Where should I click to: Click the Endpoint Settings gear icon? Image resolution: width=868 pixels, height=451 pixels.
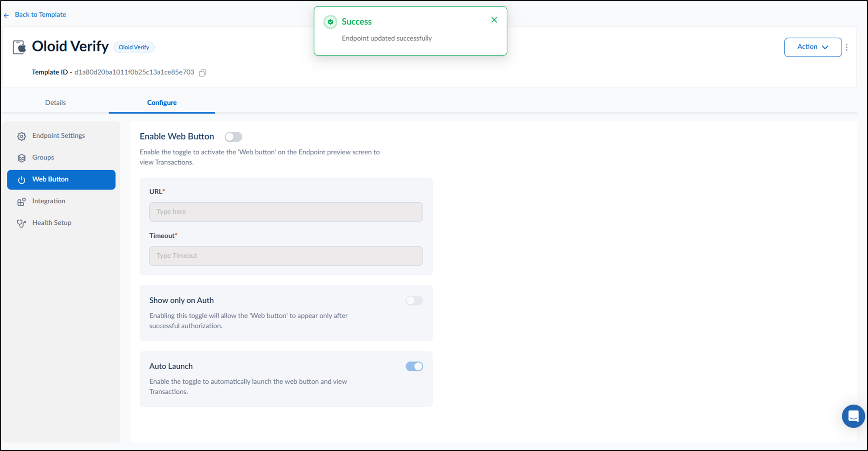(22, 136)
